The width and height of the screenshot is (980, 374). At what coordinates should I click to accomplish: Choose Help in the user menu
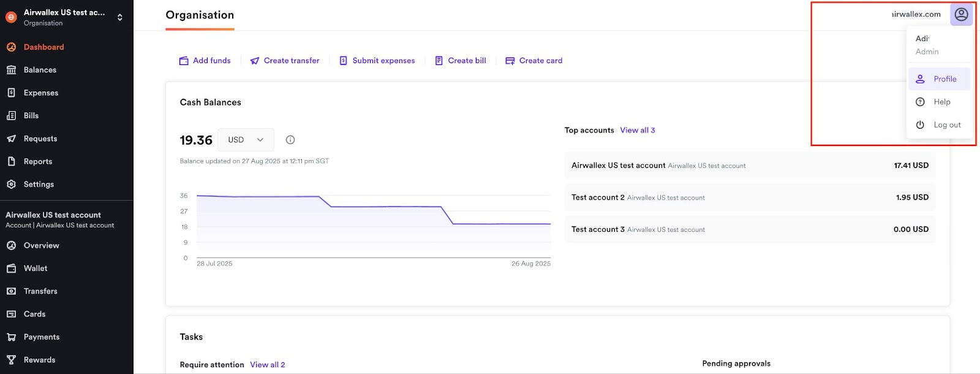(941, 102)
